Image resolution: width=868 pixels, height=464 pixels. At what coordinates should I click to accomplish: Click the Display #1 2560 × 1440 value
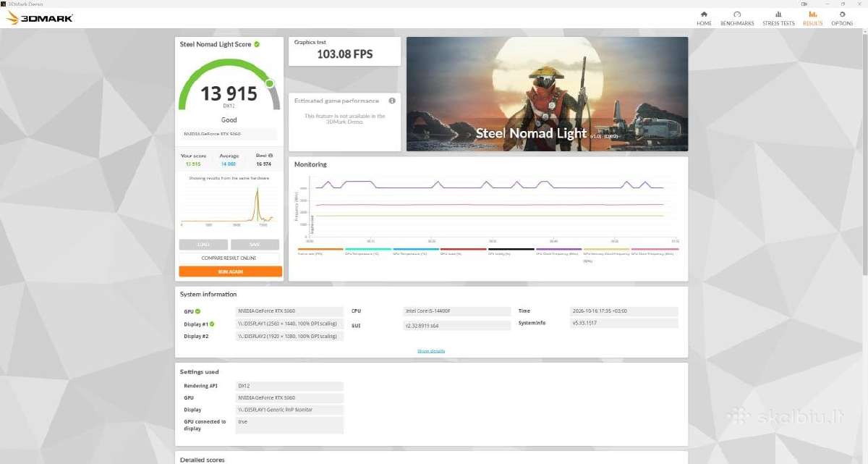pyautogui.click(x=290, y=324)
